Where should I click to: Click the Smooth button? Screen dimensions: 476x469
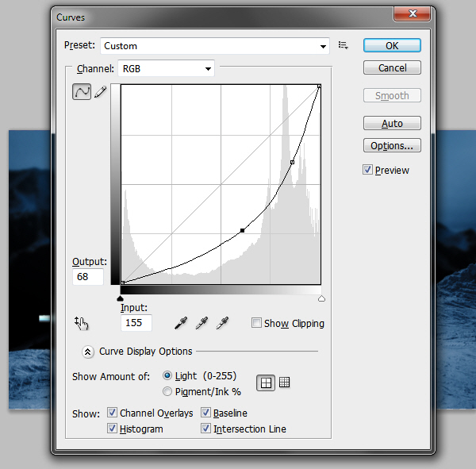tap(392, 95)
